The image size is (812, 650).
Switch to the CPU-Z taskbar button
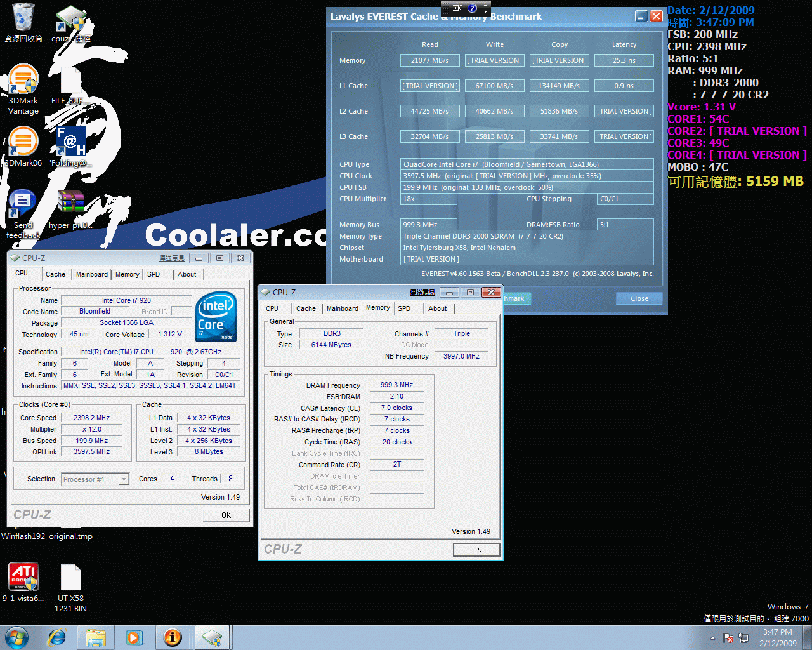coord(213,637)
